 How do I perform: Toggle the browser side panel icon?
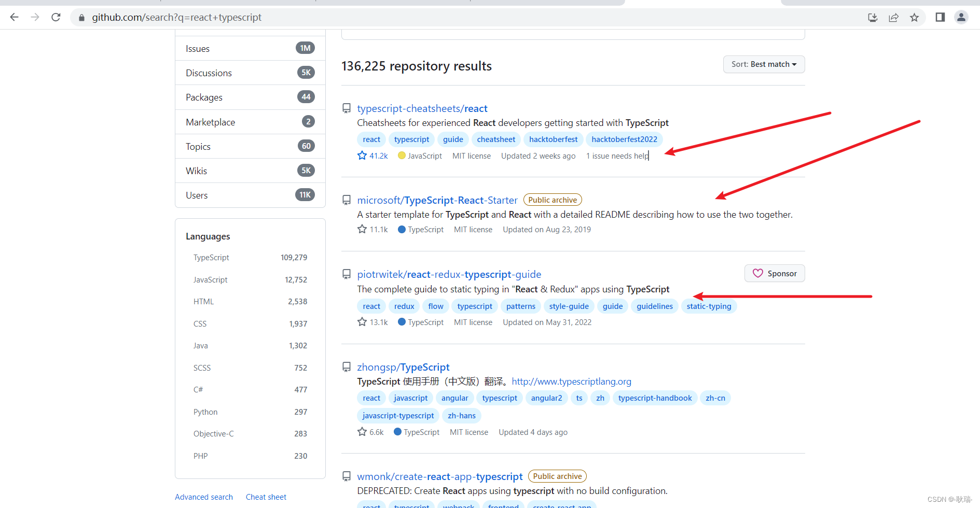point(940,18)
